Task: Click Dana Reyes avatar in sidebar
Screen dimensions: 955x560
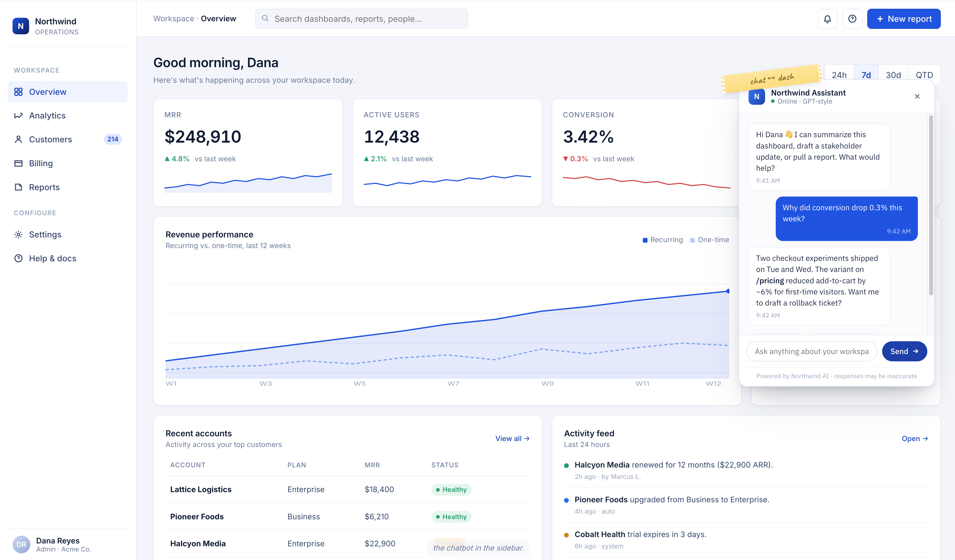Action: coord(21,544)
